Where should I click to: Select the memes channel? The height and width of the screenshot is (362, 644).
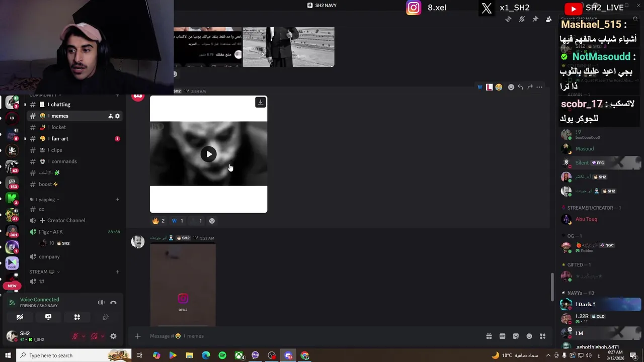coord(75,116)
